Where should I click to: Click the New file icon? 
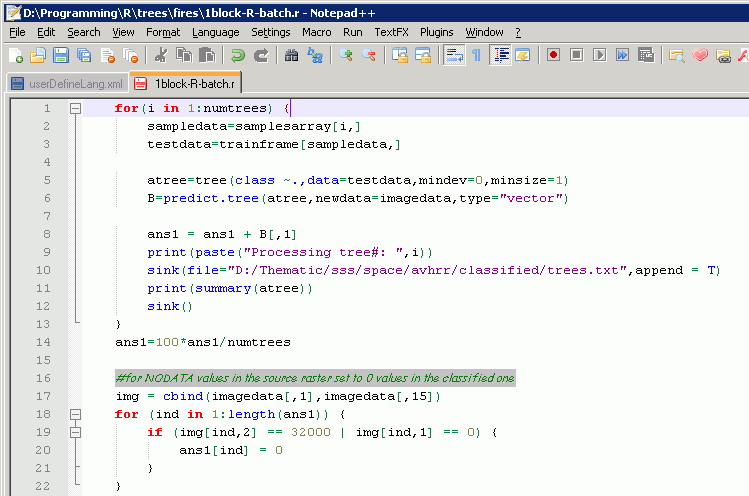point(15,55)
